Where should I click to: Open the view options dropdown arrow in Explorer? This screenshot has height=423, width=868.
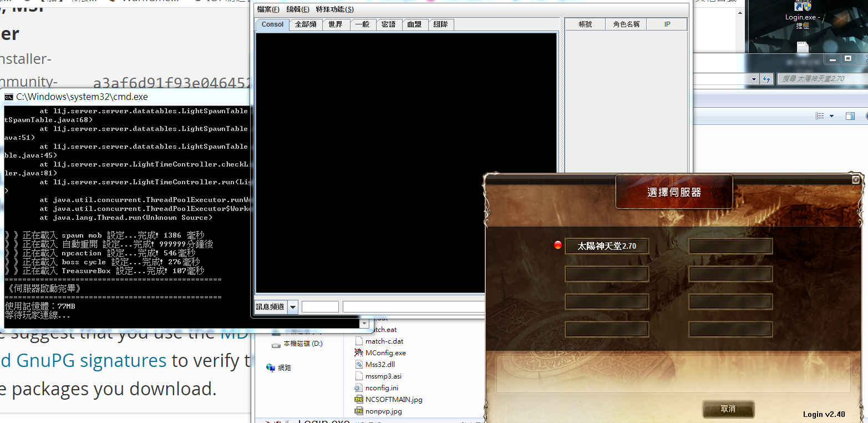pyautogui.click(x=831, y=116)
